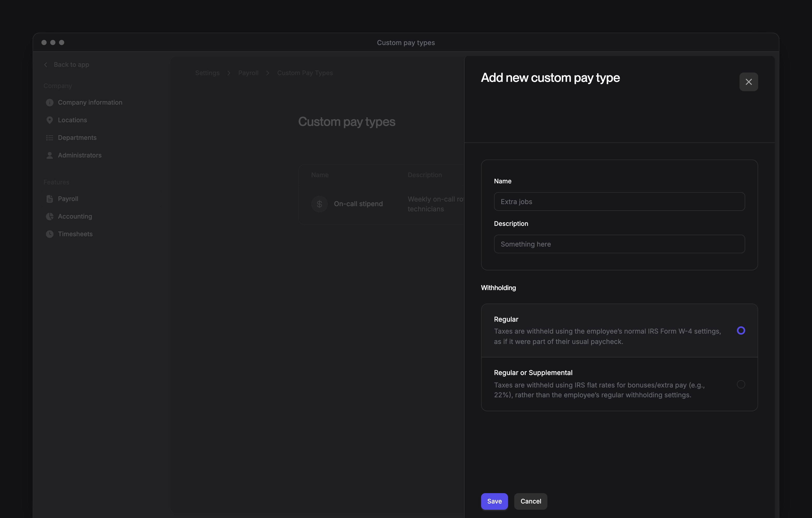The height and width of the screenshot is (518, 812).
Task: Click the Departments list icon
Action: click(49, 138)
